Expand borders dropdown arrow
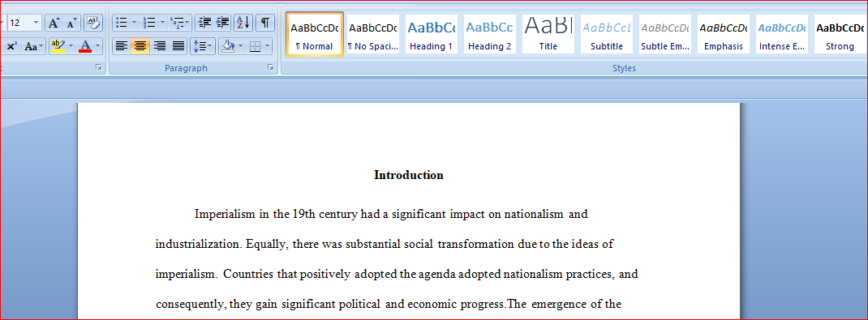Image resolution: width=868 pixels, height=320 pixels. 268,46
